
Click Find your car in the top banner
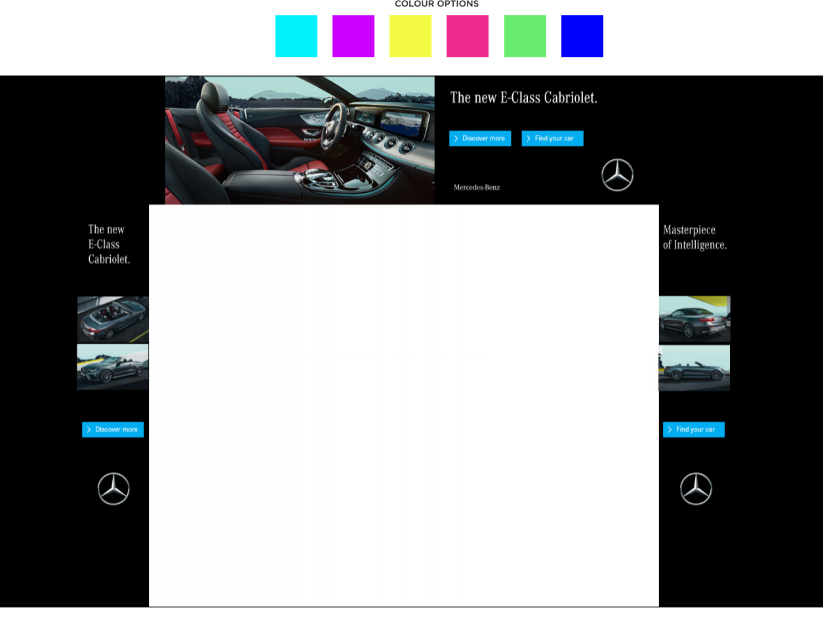(x=552, y=138)
